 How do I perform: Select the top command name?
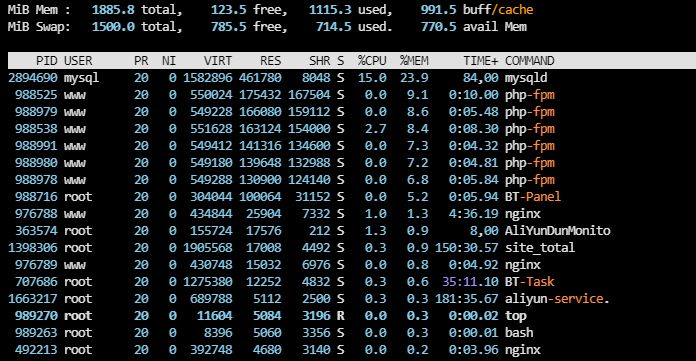tap(515, 316)
